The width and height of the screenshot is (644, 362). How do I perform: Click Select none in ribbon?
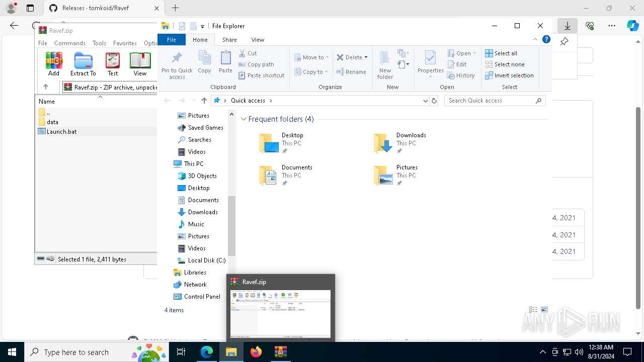[505, 64]
